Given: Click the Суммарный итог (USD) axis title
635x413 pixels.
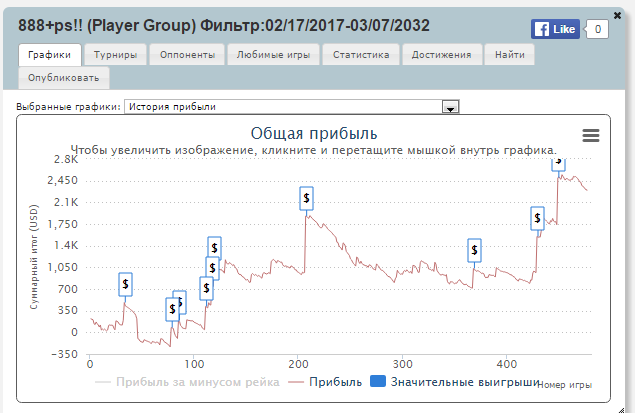Looking at the screenshot, I should (x=34, y=257).
